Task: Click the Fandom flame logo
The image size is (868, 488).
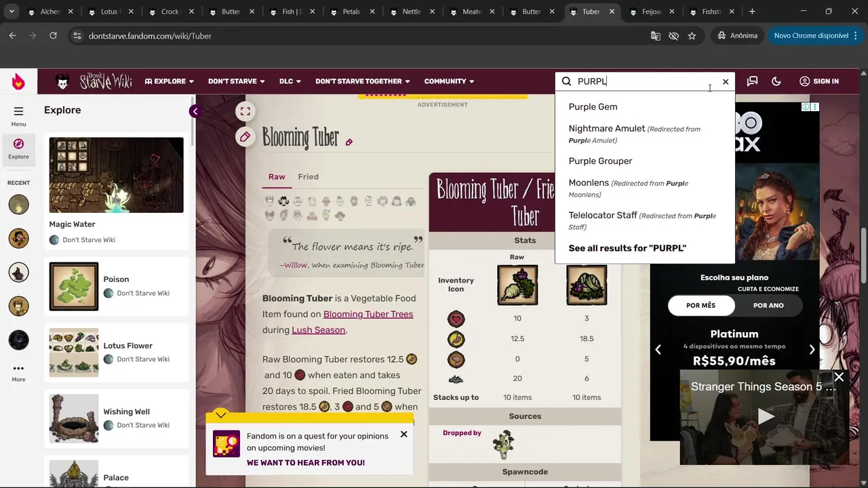Action: tap(18, 81)
